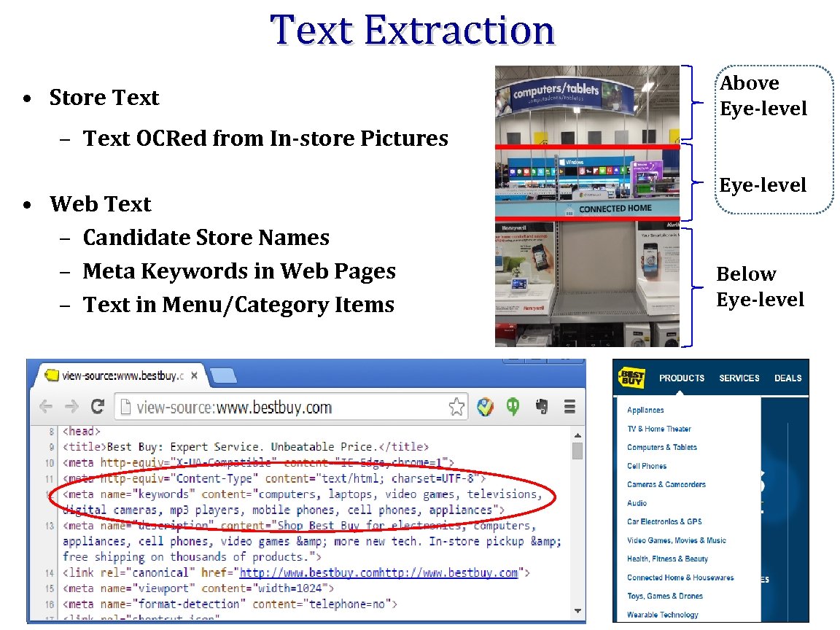Screen dimensions: 840x630
Task: Click the in-store shelf photo
Action: pos(587,206)
